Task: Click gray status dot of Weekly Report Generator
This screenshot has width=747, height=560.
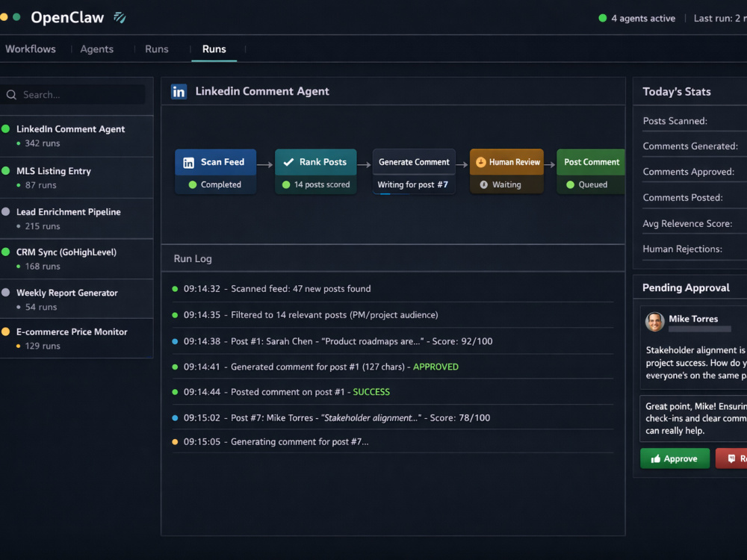Action: pos(6,293)
